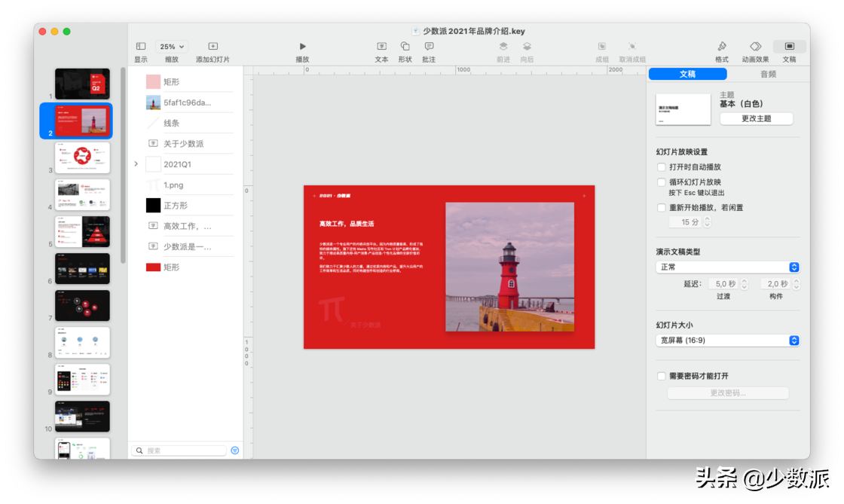Select slide 10 thumbnail
Screen dimensions: 844x504
[x=82, y=417]
